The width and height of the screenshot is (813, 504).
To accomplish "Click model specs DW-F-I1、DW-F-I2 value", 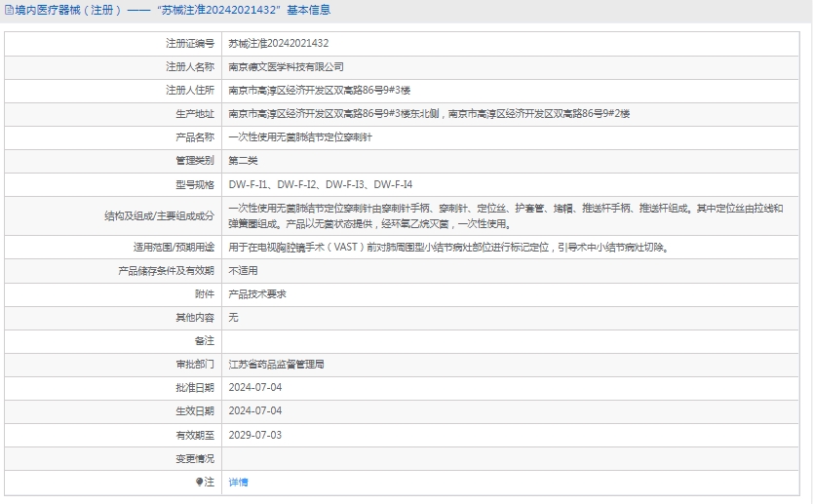I will [320, 184].
